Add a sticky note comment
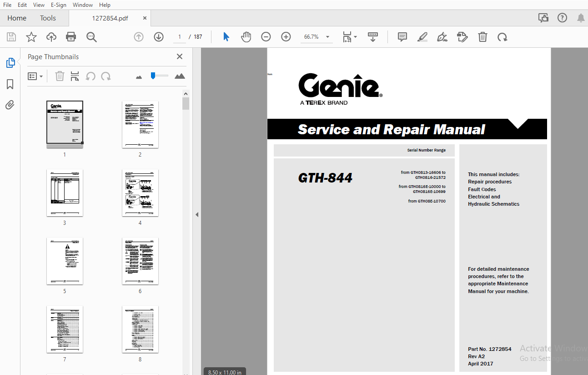588x375 pixels. pyautogui.click(x=402, y=37)
